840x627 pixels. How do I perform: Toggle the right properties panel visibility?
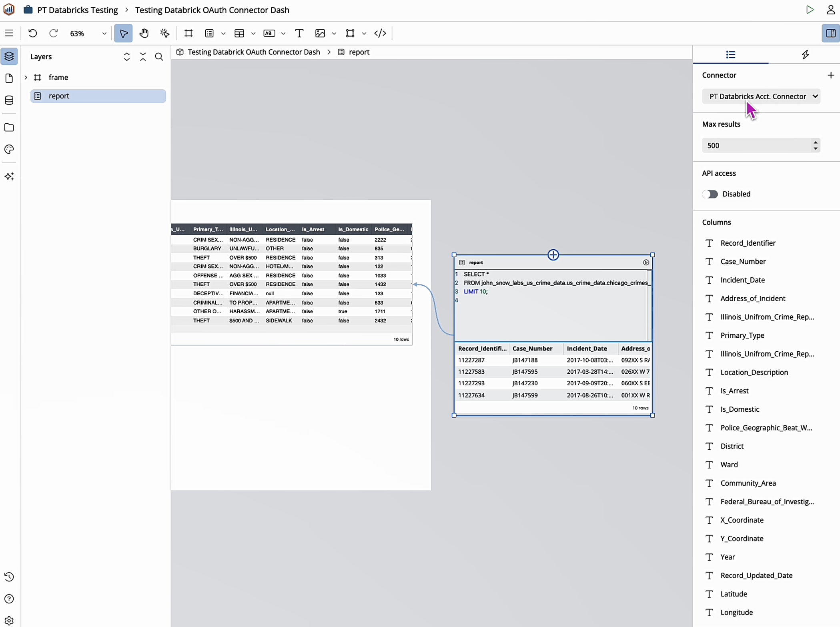pos(830,33)
